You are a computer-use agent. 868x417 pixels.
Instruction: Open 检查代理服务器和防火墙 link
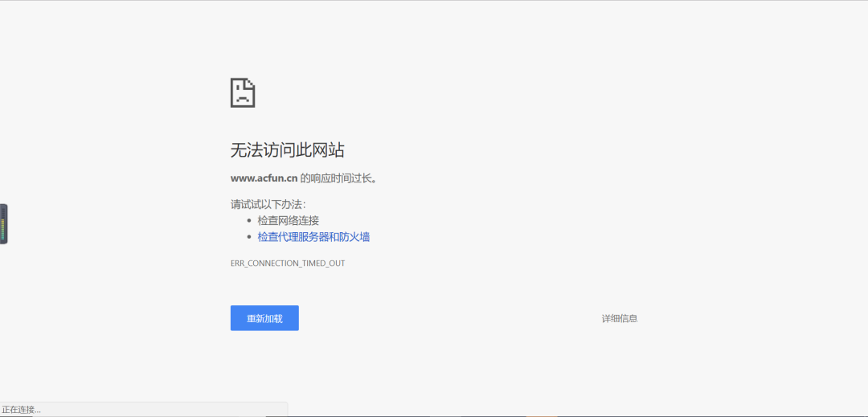pos(314,237)
